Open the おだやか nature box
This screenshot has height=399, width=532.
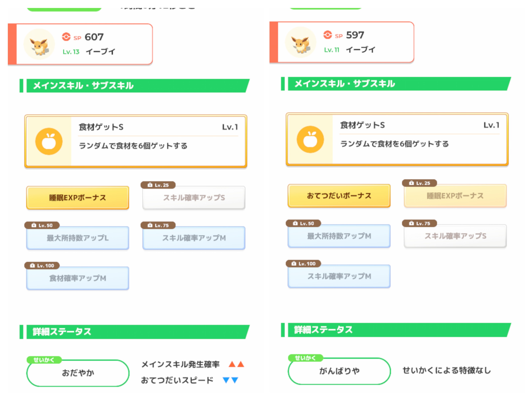[78, 373]
